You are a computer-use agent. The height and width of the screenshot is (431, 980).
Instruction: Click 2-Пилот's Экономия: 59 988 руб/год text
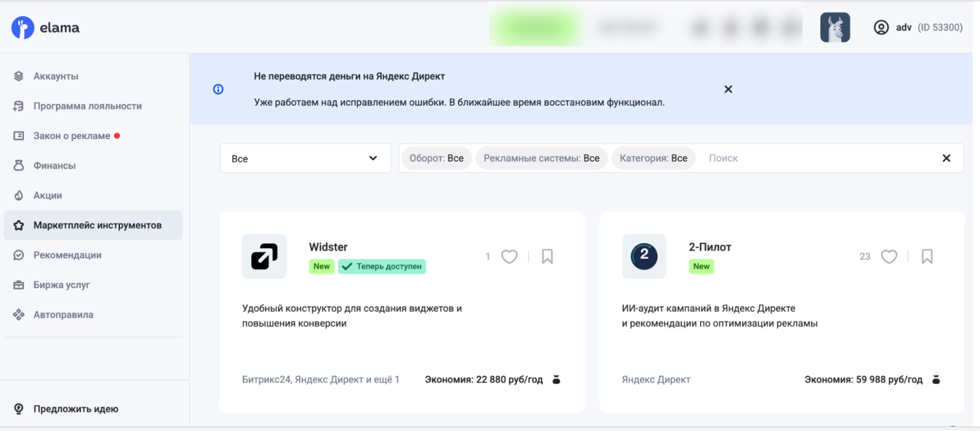863,380
